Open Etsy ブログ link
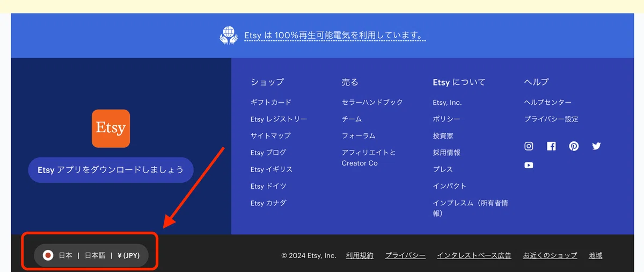Screen dimensions: 644x272 pyautogui.click(x=268, y=153)
